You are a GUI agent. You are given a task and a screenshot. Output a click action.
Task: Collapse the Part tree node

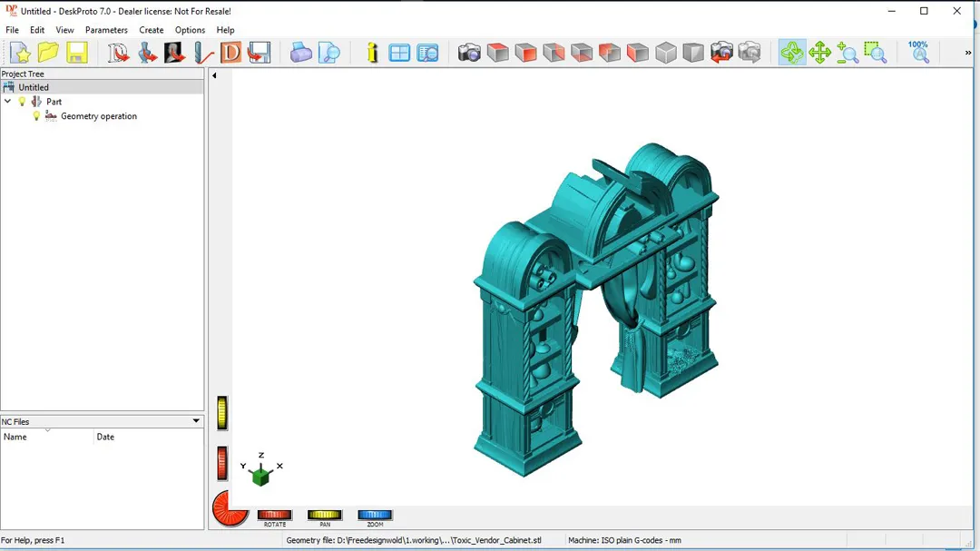coord(8,102)
